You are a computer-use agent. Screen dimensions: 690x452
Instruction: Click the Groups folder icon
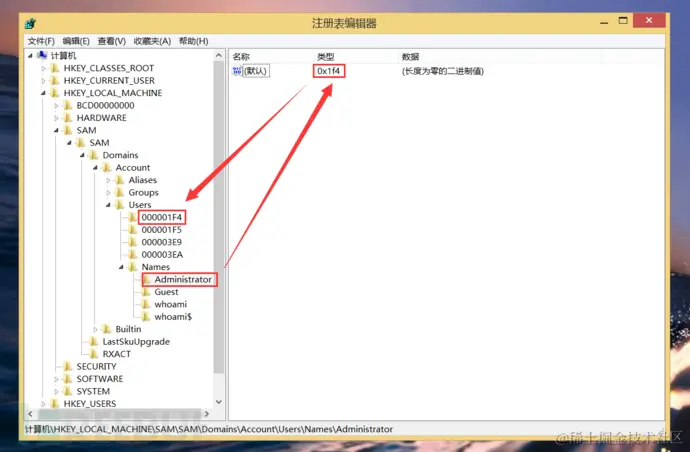120,192
